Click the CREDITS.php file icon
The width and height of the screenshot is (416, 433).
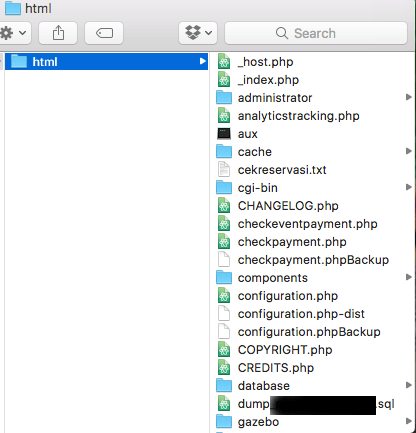[224, 368]
